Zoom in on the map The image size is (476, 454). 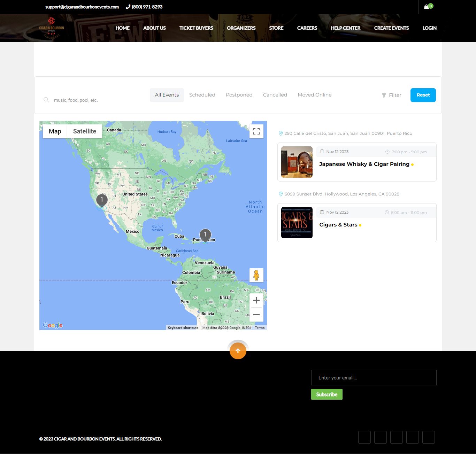coord(256,300)
